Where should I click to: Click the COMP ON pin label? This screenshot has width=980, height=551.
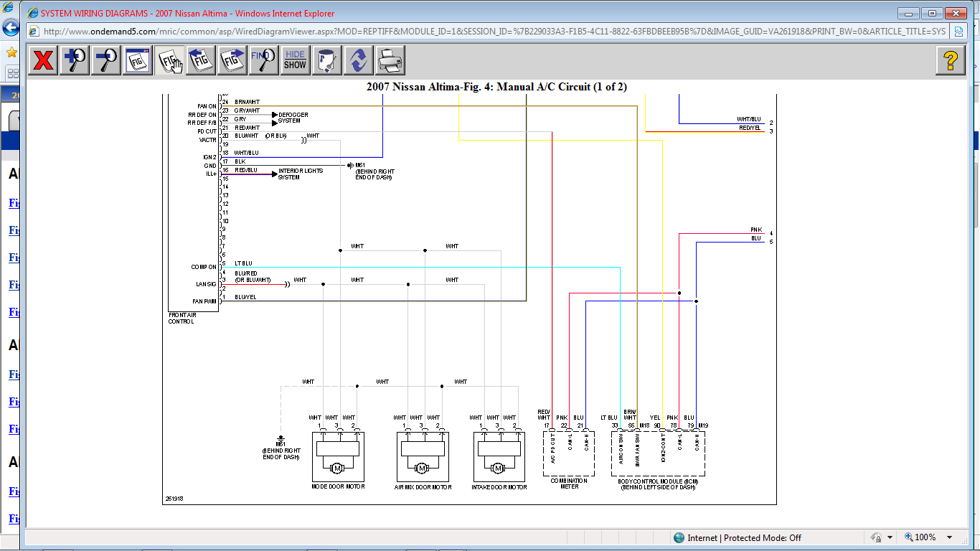pos(202,267)
